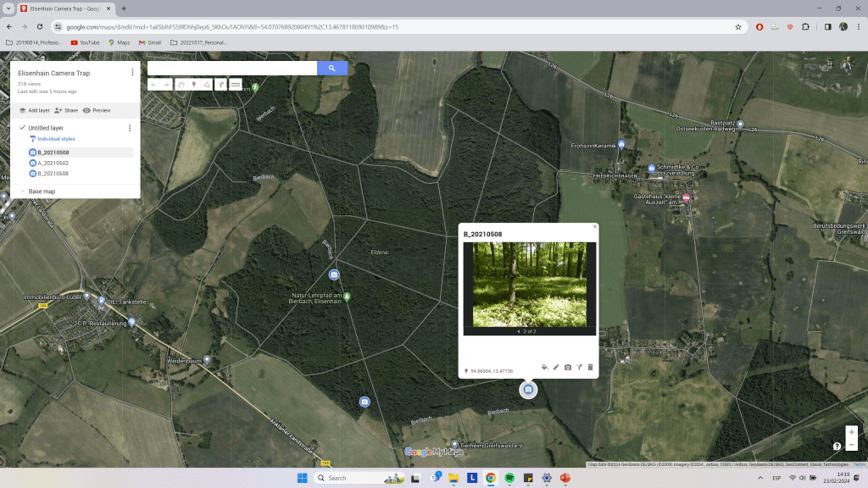Image resolution: width=868 pixels, height=488 pixels.
Task: Select the Add marker tool
Action: [194, 85]
